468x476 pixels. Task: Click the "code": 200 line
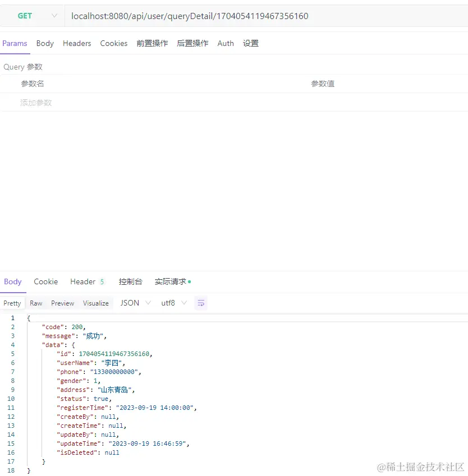[x=64, y=327]
